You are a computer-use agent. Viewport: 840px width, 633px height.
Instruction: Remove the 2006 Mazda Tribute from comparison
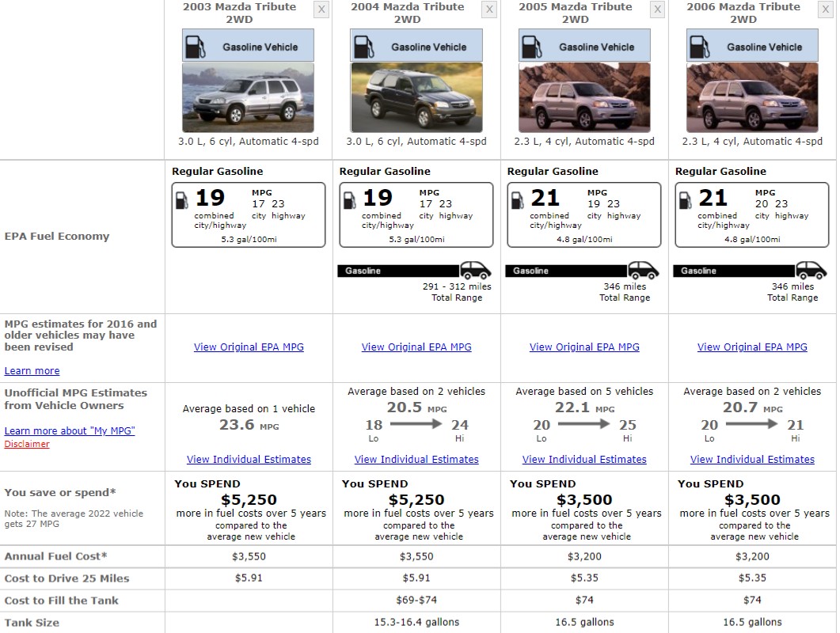tap(826, 9)
